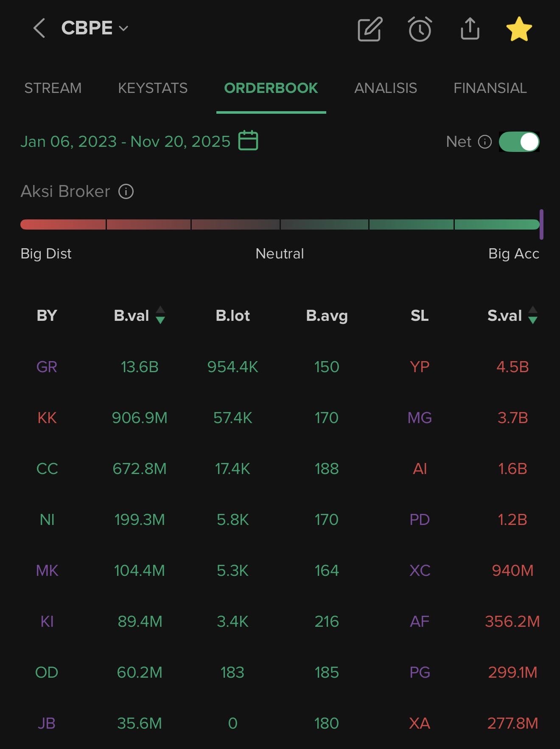Switch to the ANALISIS tab

click(x=386, y=88)
